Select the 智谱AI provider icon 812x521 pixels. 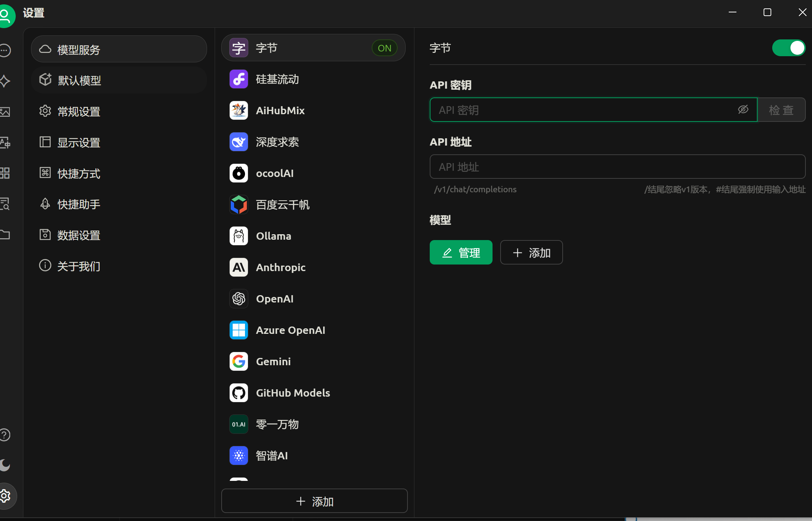239,456
